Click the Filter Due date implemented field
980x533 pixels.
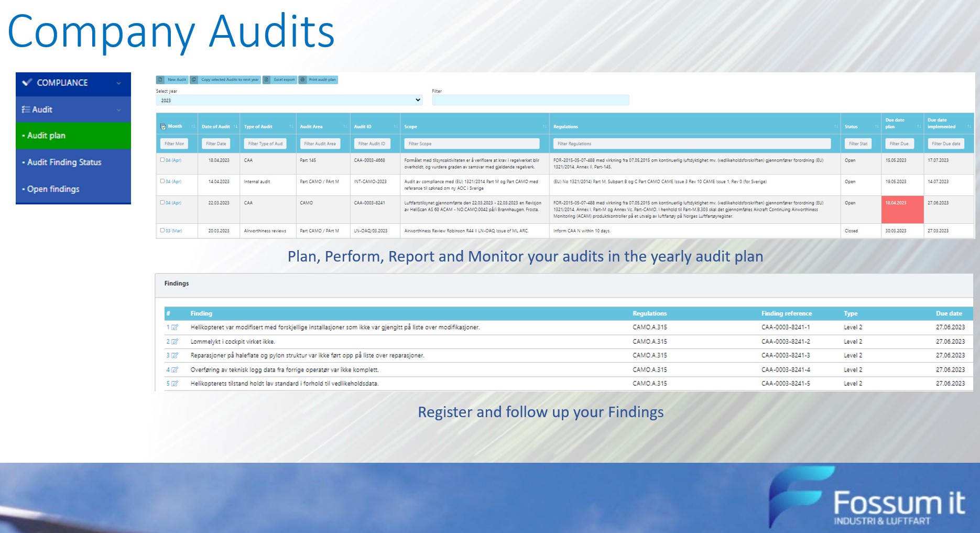tap(946, 144)
